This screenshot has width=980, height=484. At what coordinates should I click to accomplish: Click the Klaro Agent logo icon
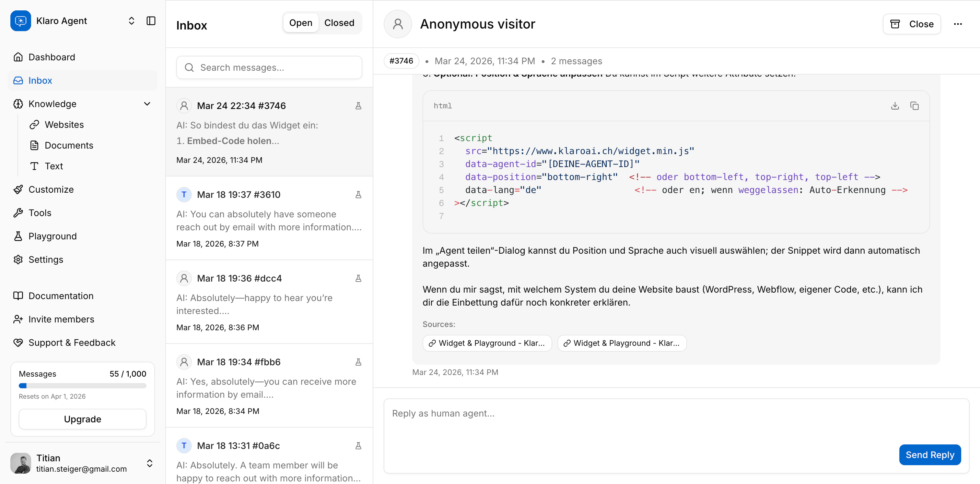(20, 21)
